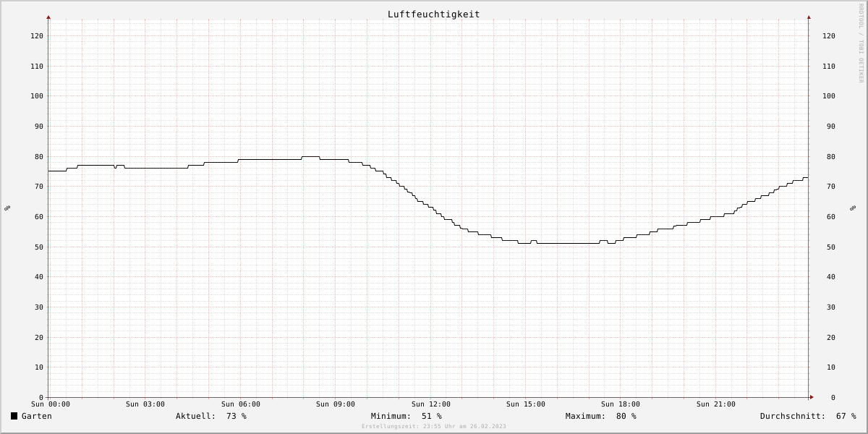Click the Luftfeuchtigkeit chart title
Image resolution: width=868 pixels, height=434 pixels.
433,14
